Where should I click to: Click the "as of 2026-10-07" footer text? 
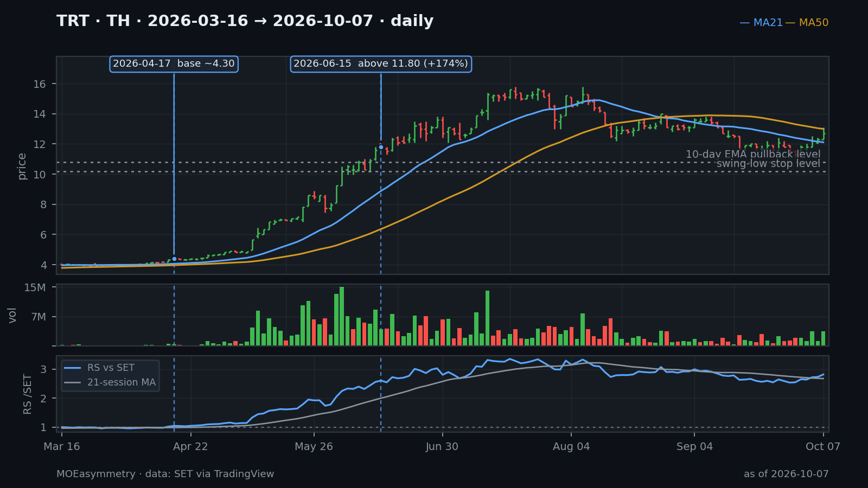coord(786,474)
